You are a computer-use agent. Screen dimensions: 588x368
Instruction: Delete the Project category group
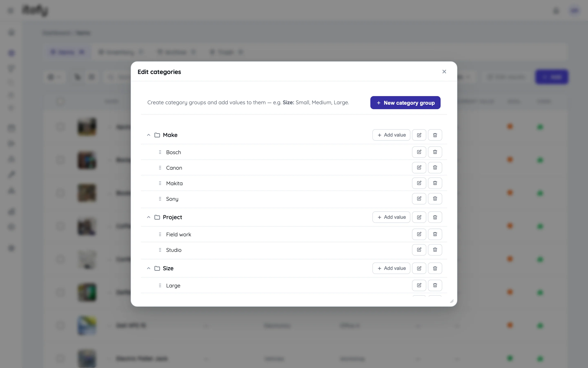[435, 217]
